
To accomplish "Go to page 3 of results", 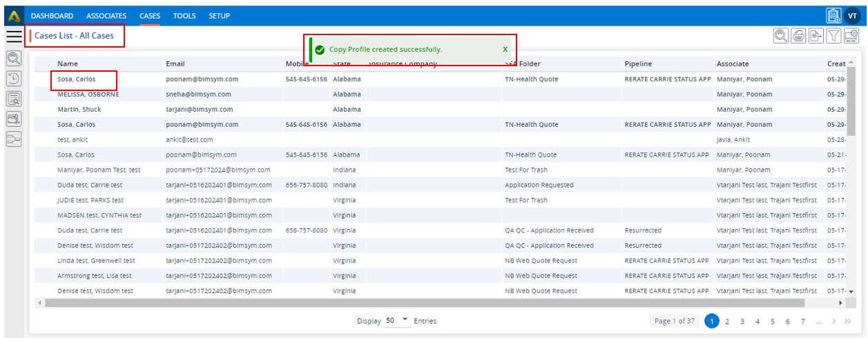I will click(x=742, y=321).
